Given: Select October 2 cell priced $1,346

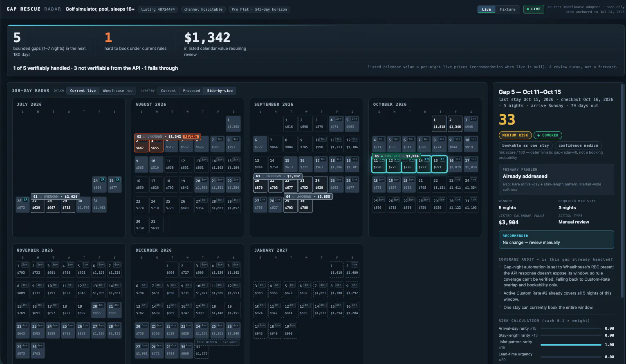Looking at the screenshot, I should pos(455,124).
